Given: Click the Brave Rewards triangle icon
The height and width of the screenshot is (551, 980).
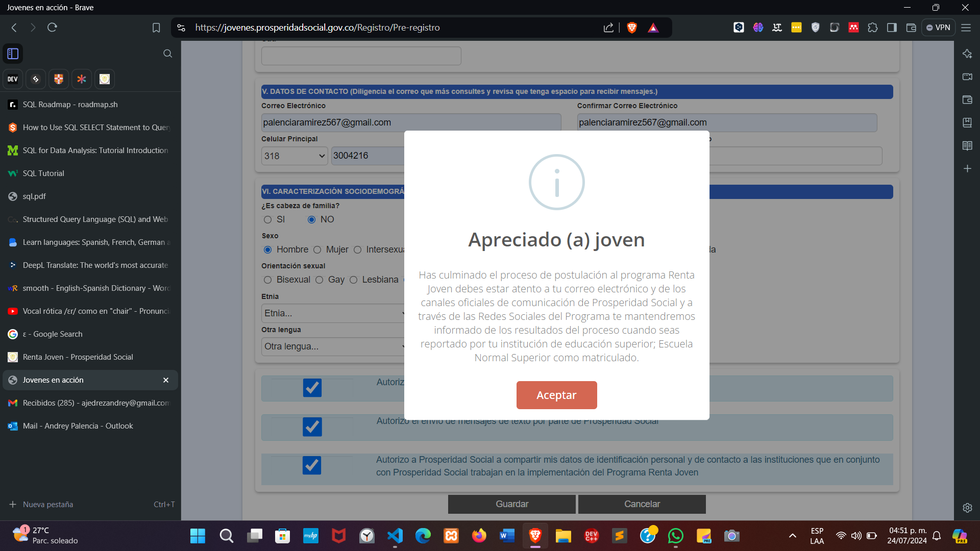Looking at the screenshot, I should 653,28.
